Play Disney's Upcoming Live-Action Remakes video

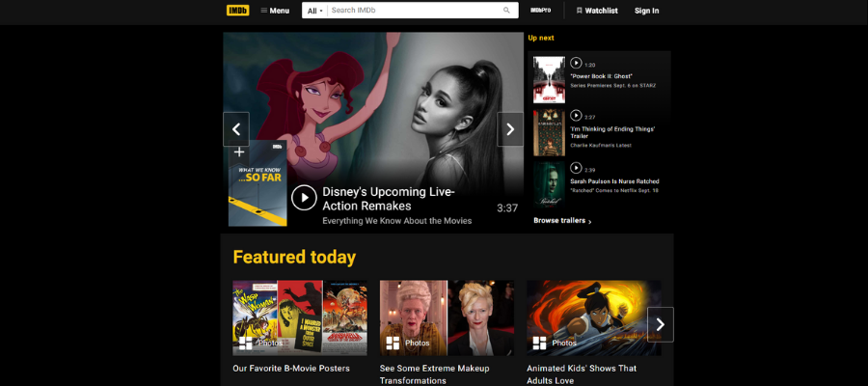[304, 198]
